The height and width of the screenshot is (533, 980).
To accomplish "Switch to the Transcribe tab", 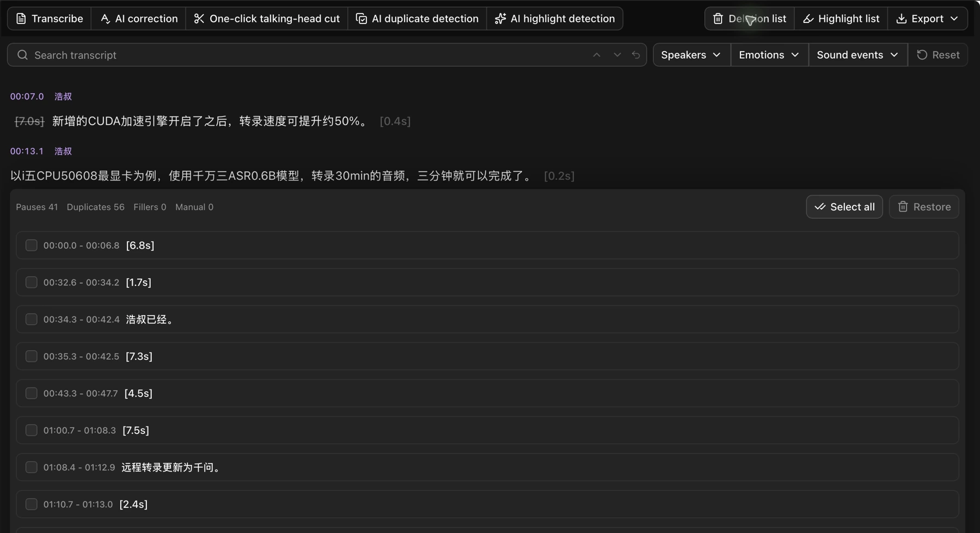I will click(49, 19).
